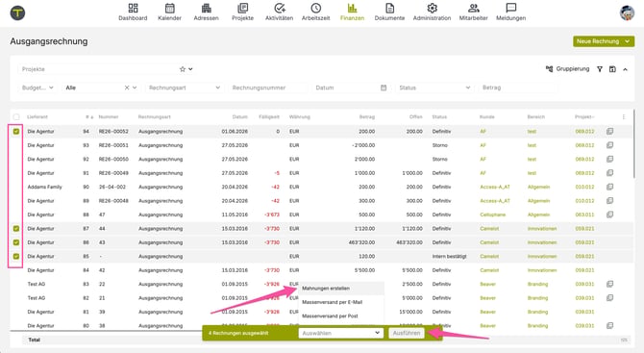Open the Administration settings
644x353 pixels.
[433, 12]
